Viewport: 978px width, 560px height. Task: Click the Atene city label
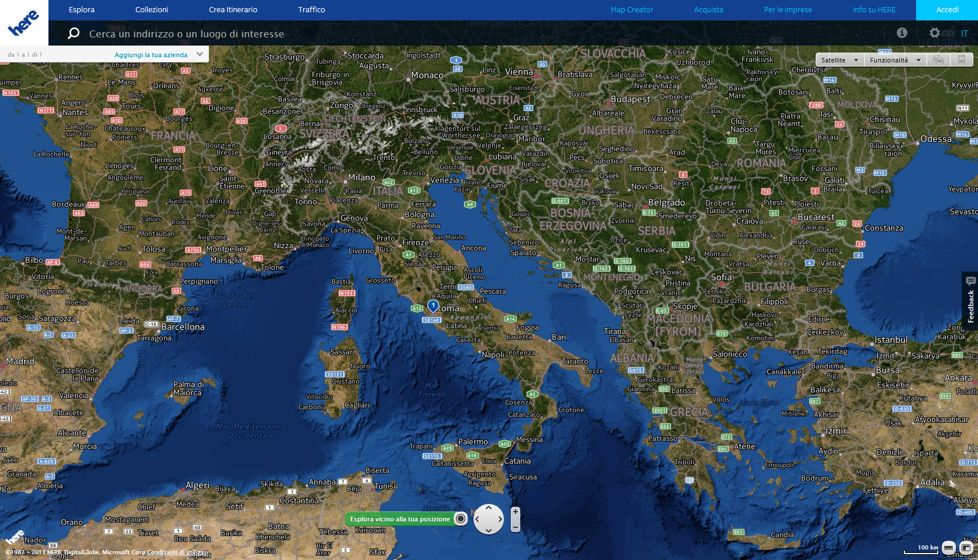(x=744, y=446)
